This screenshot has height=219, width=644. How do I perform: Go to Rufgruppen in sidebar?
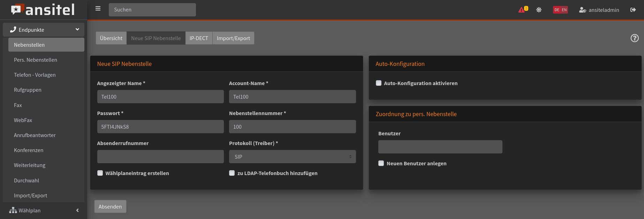[x=28, y=90]
